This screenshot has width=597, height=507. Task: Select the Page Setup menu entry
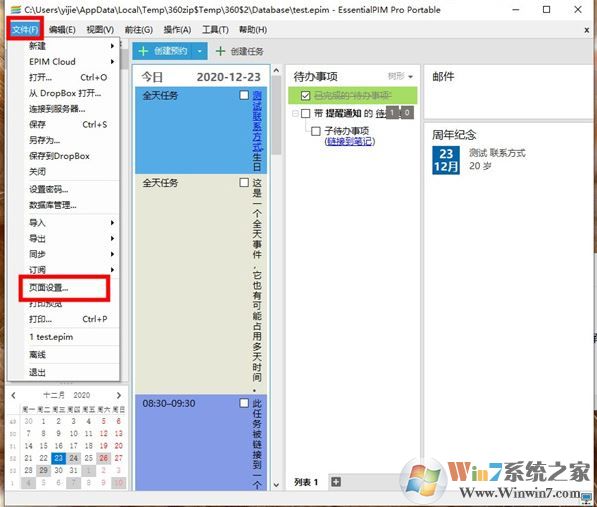[64, 288]
